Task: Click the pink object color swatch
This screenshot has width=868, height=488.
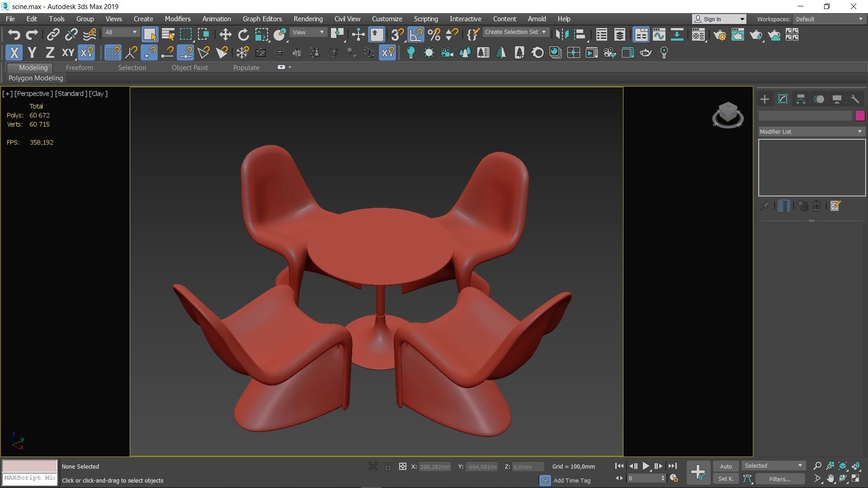Action: [x=860, y=116]
